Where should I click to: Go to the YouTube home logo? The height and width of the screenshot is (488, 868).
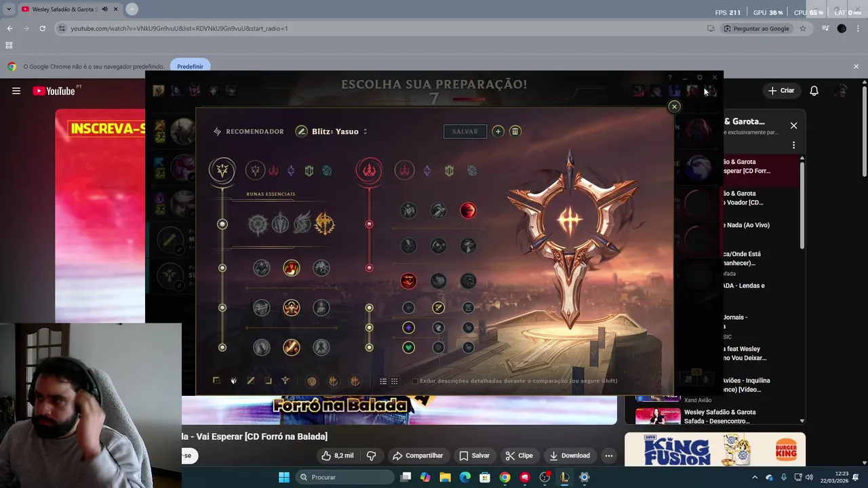coord(54,91)
